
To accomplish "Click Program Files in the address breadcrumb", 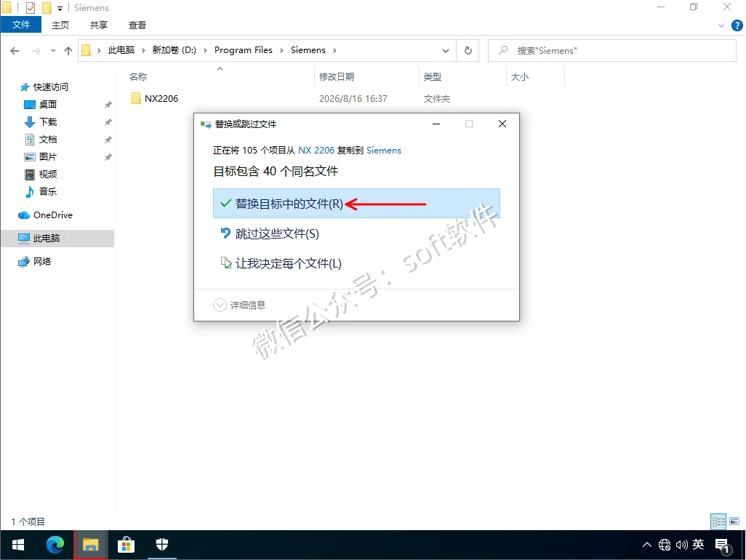I will coord(244,50).
